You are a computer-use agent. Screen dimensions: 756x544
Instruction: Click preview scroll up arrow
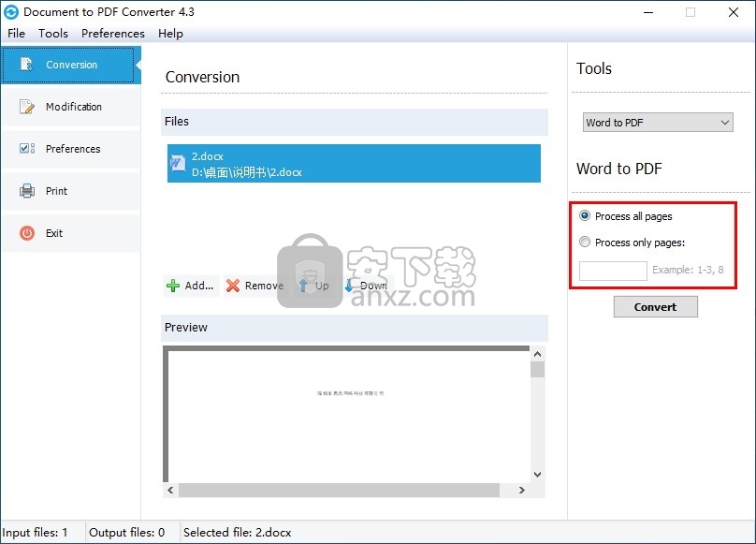click(538, 354)
